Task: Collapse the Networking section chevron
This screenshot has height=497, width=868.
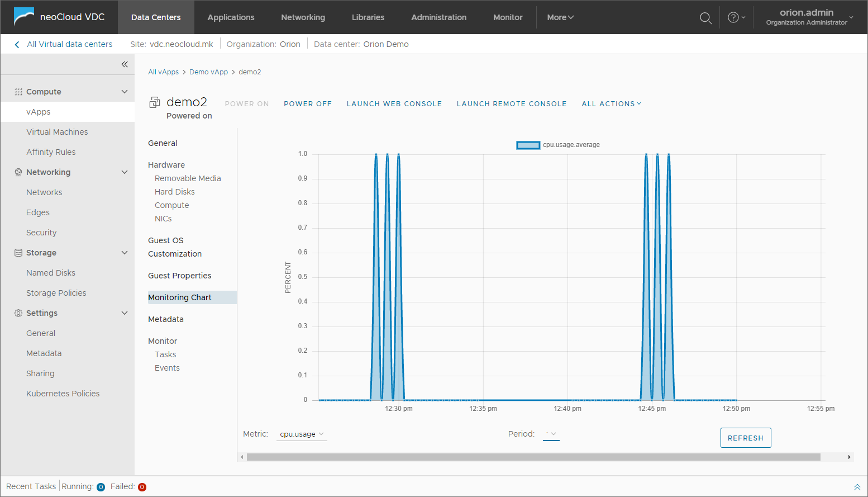Action: [x=125, y=172]
